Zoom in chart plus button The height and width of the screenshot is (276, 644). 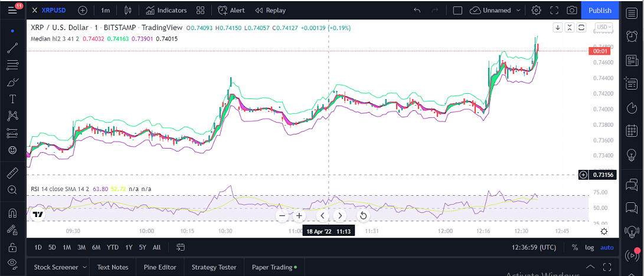click(299, 216)
